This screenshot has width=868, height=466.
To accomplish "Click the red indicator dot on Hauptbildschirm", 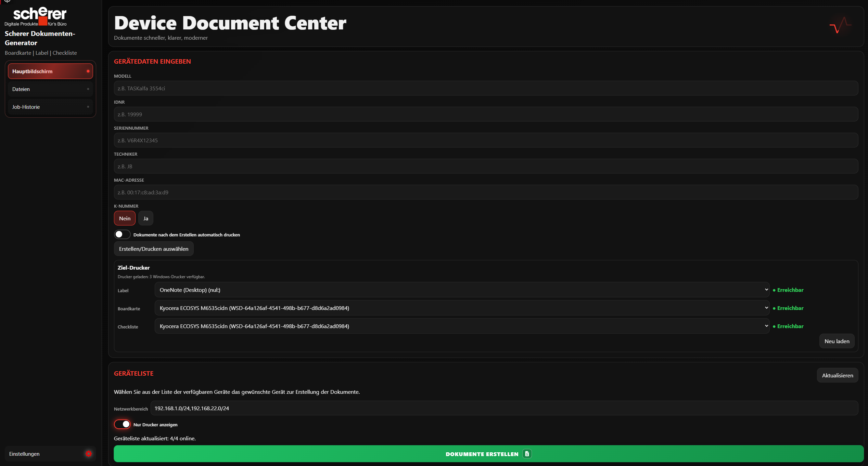I will point(88,71).
